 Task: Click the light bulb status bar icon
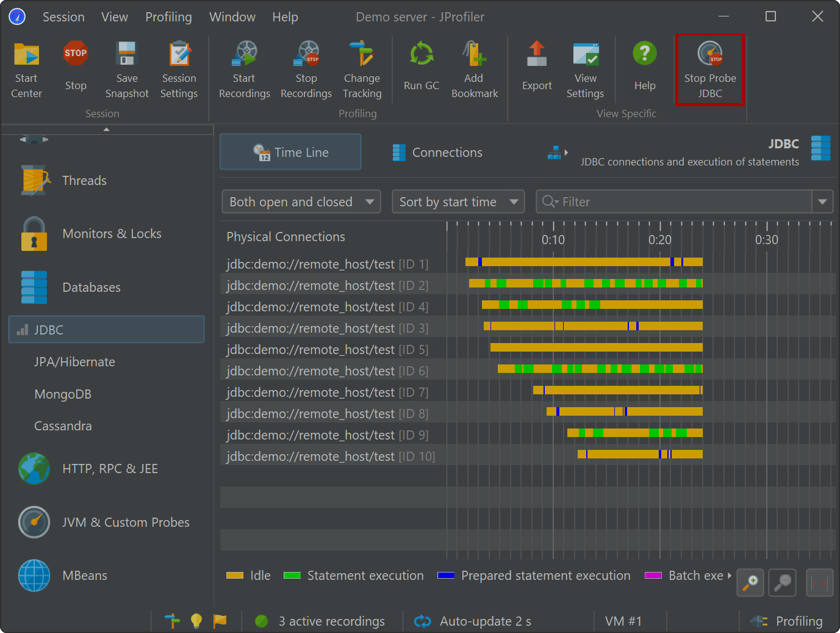point(196,621)
